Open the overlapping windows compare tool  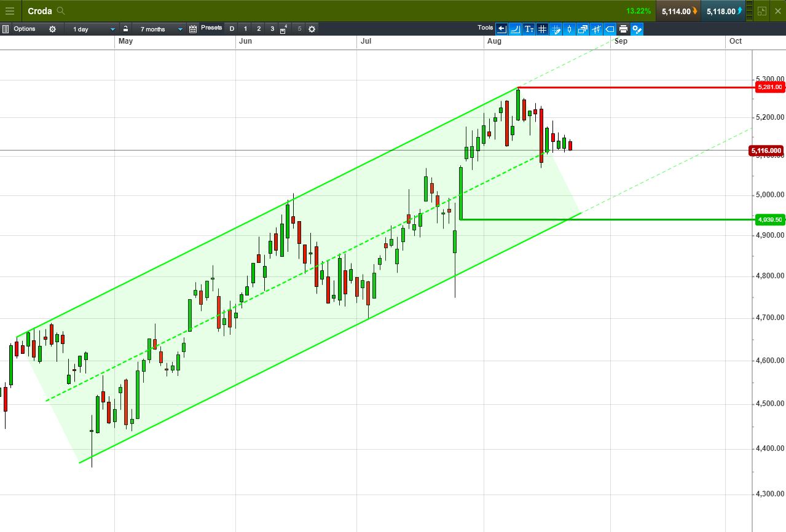click(583, 29)
